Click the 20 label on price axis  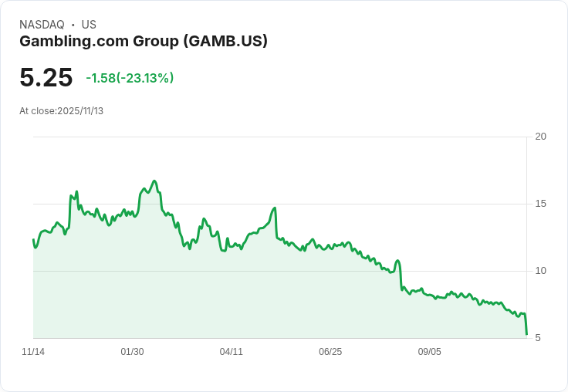pos(540,137)
